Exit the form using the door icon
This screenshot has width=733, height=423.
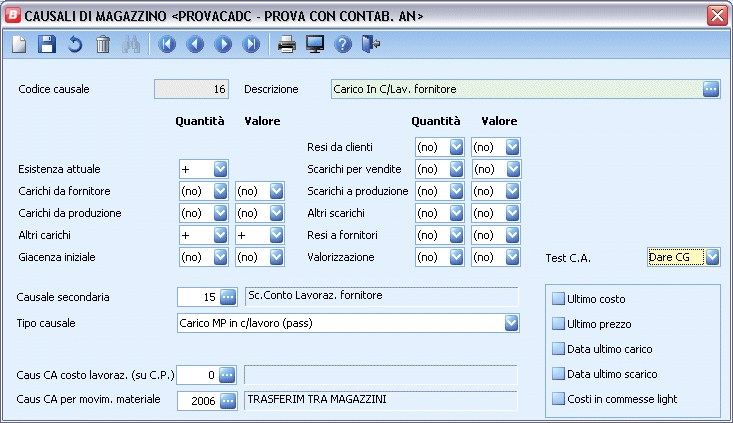click(371, 44)
